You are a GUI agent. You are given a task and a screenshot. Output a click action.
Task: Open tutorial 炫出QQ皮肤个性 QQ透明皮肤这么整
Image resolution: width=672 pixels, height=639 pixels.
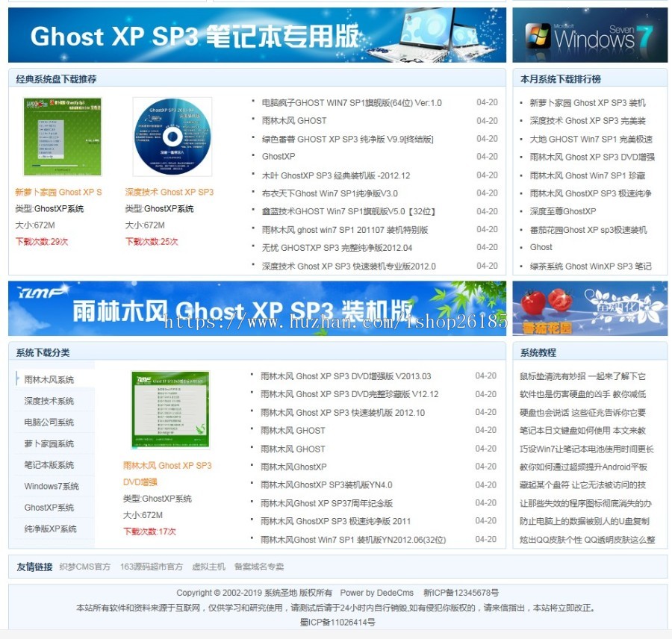(588, 540)
